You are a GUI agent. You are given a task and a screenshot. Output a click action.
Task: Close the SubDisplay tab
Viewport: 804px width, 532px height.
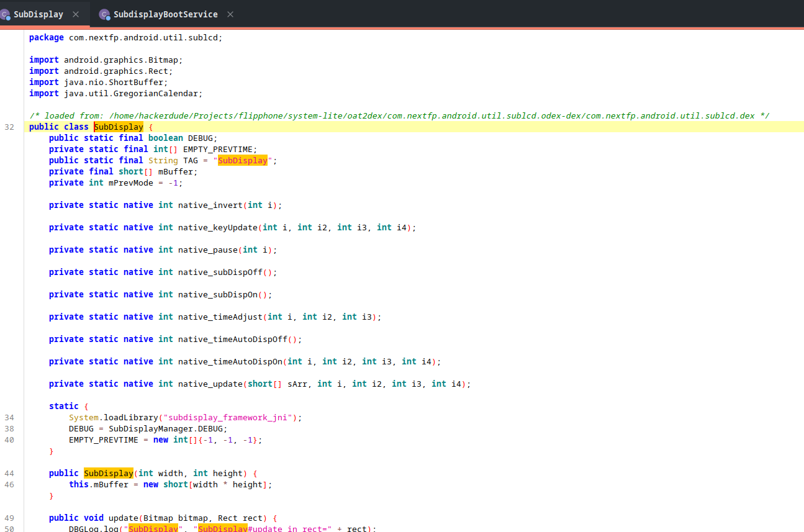click(x=76, y=14)
